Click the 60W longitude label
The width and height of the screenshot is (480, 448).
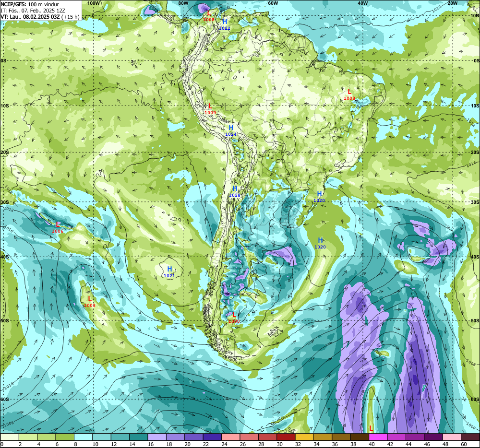coord(273,3)
